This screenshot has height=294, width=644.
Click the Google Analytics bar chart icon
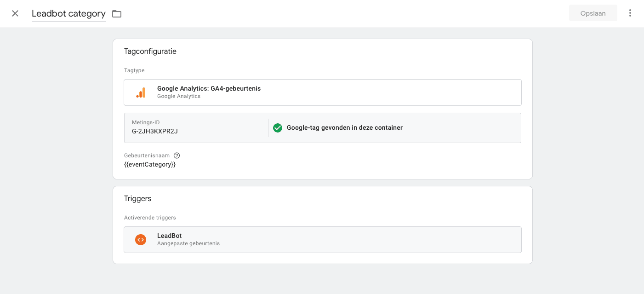141,92
